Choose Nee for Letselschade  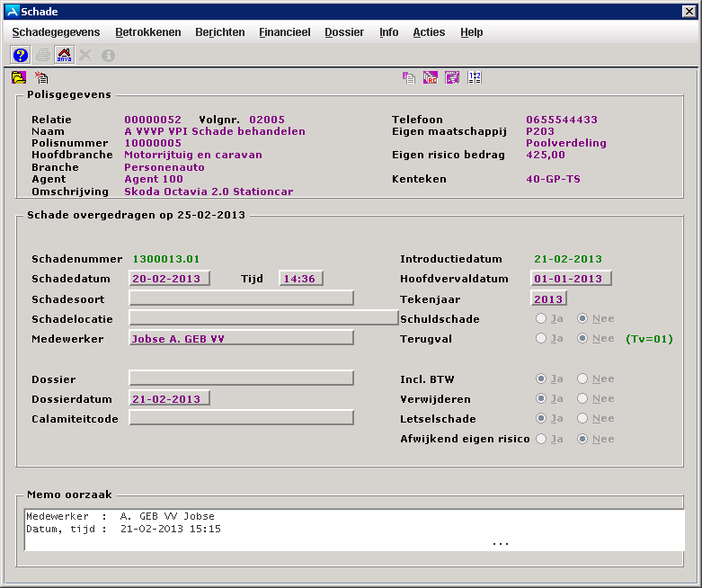(x=583, y=419)
